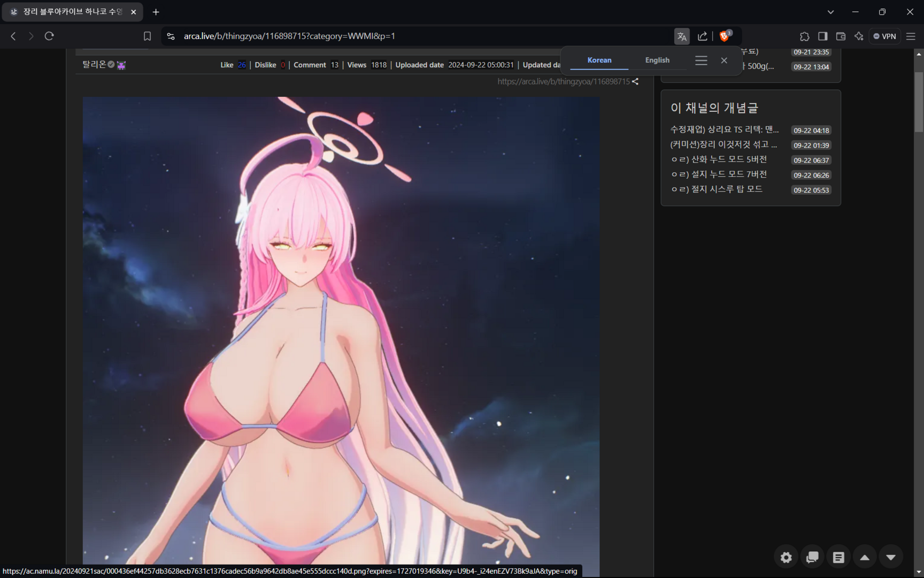Jump to bottom with the down-arrow button
Viewport: 924px width, 578px height.
pos(891,557)
